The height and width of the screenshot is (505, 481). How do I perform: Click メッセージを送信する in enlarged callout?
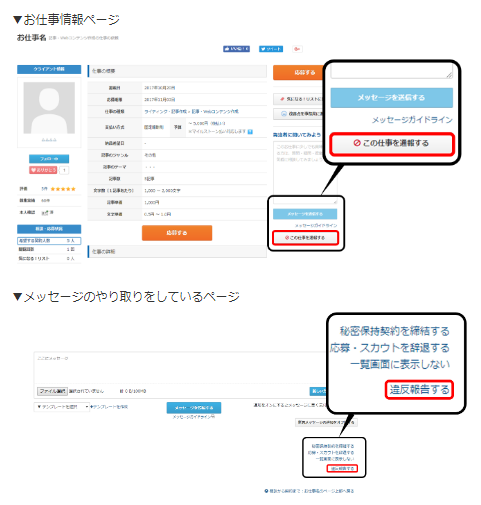pos(392,98)
